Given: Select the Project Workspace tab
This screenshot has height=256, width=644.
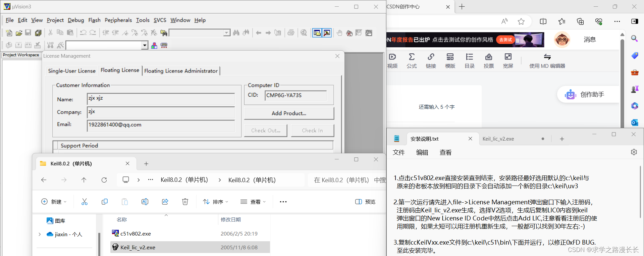Looking at the screenshot, I should pyautogui.click(x=21, y=55).
